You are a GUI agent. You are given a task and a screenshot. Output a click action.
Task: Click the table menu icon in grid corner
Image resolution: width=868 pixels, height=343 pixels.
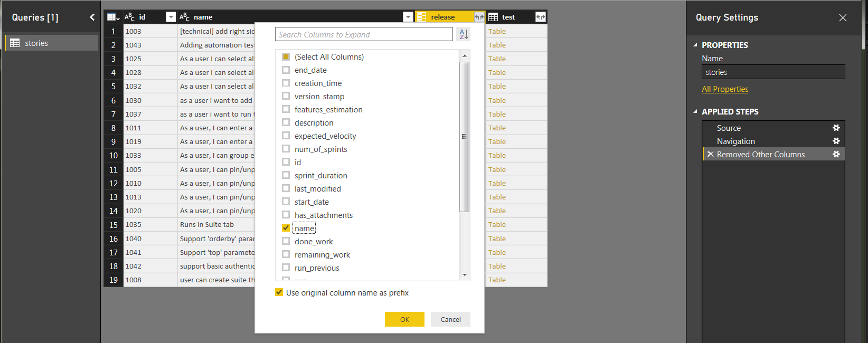pyautogui.click(x=113, y=17)
